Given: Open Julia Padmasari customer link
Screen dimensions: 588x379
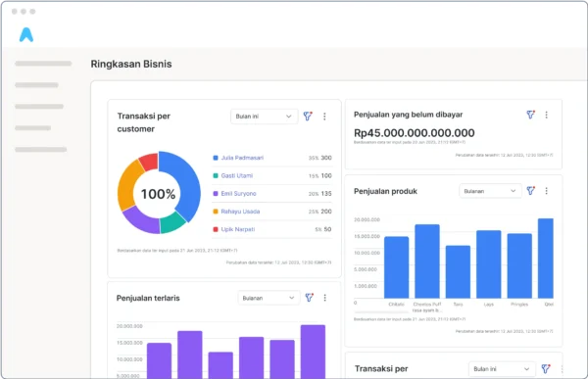Looking at the screenshot, I should click(242, 158).
